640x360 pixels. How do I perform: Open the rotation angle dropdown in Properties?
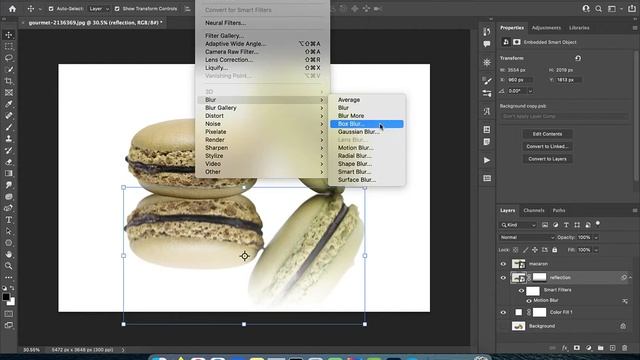tap(530, 91)
